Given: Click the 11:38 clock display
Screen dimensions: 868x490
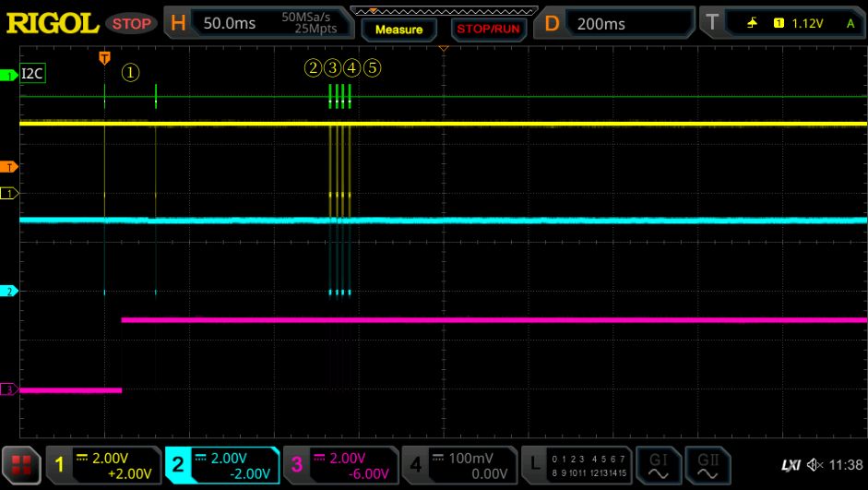Looking at the screenshot, I should tap(847, 465).
